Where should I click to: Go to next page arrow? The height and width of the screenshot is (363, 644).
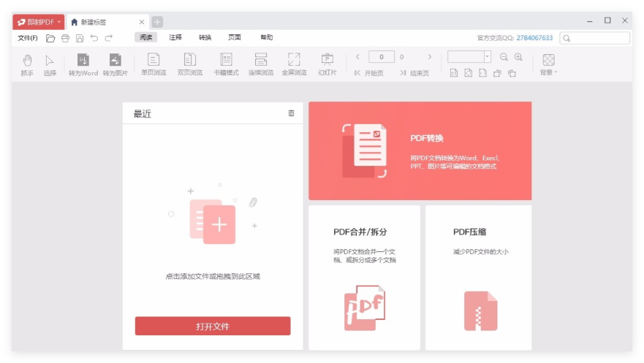(430, 56)
